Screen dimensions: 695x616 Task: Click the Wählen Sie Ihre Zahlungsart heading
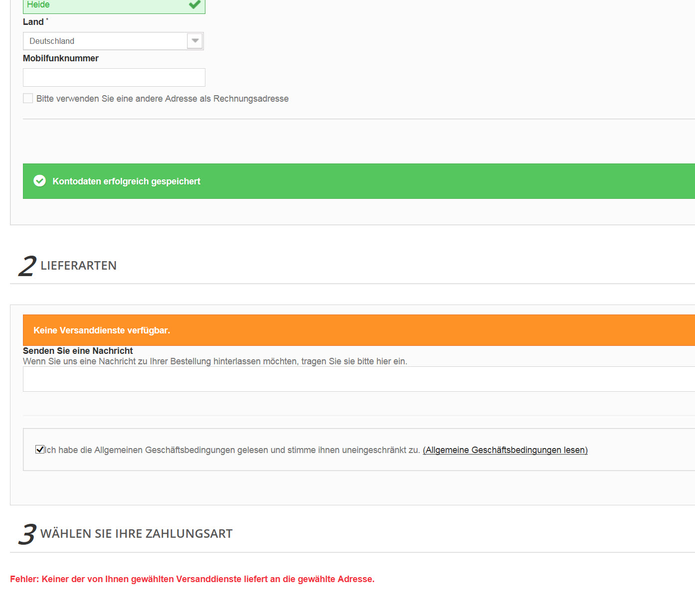137,534
